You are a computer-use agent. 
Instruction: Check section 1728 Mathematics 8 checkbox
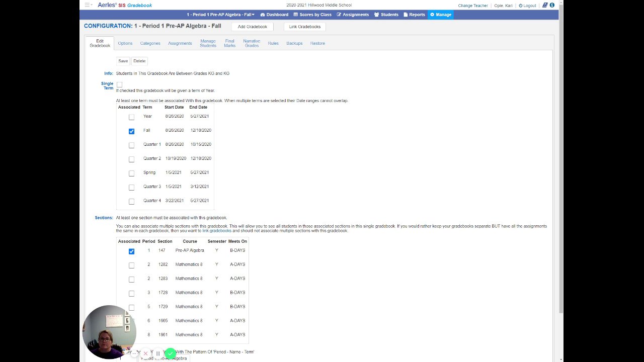[x=131, y=294]
